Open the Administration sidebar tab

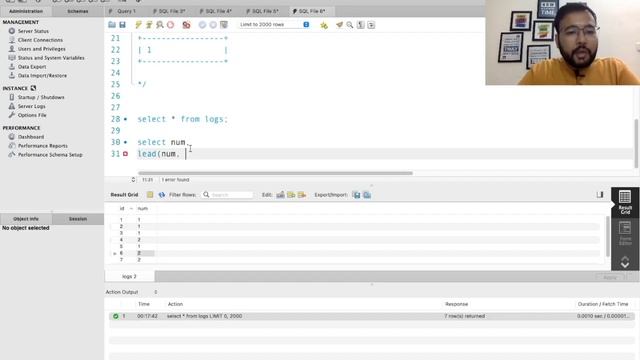26,11
